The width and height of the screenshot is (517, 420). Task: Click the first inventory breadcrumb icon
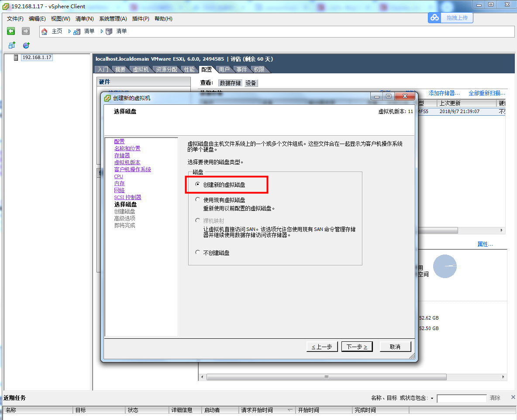tap(77, 31)
